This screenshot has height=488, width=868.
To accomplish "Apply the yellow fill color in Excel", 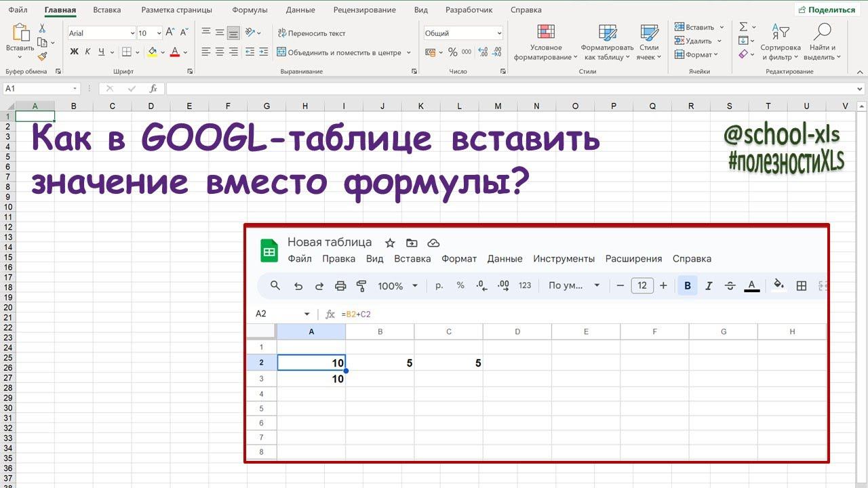I will coord(153,52).
